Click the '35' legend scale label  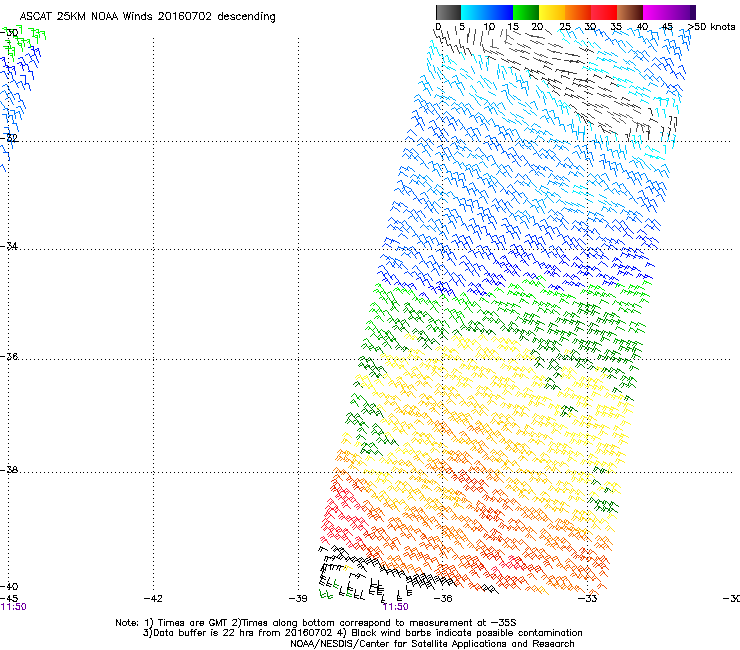click(616, 26)
